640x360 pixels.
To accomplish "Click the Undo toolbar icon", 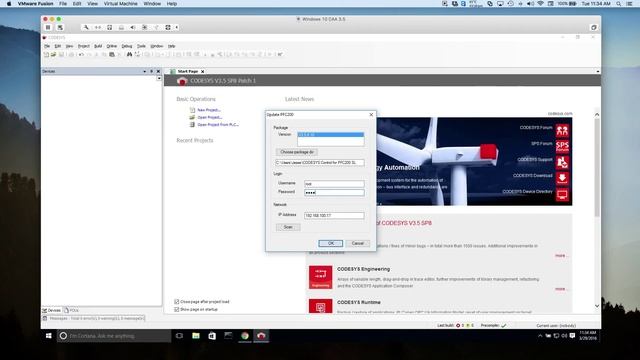I will (x=81, y=54).
